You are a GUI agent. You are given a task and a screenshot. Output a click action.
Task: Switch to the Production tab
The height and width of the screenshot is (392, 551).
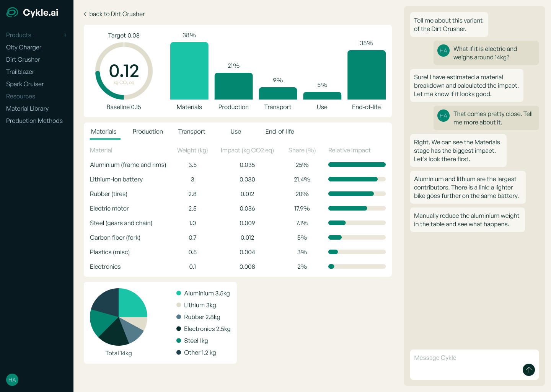148,132
